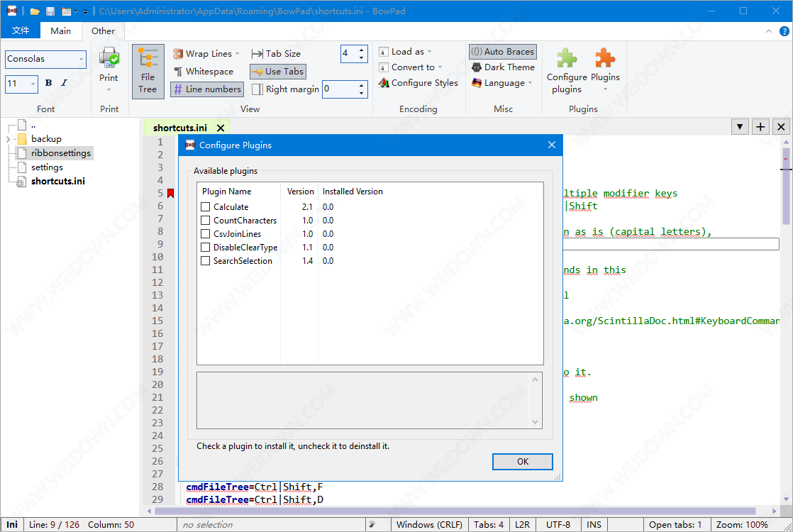
Task: Apply italic with the I button
Action: coord(65,83)
